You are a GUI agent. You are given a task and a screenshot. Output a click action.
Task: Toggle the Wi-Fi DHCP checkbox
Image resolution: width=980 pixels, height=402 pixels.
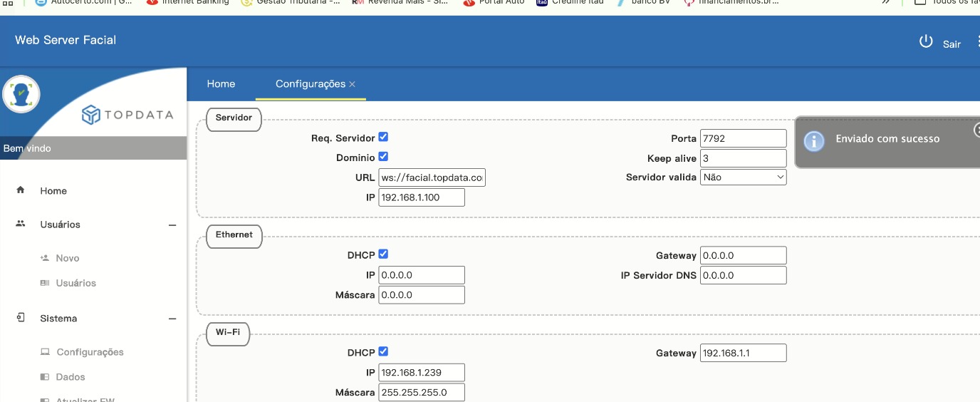383,351
